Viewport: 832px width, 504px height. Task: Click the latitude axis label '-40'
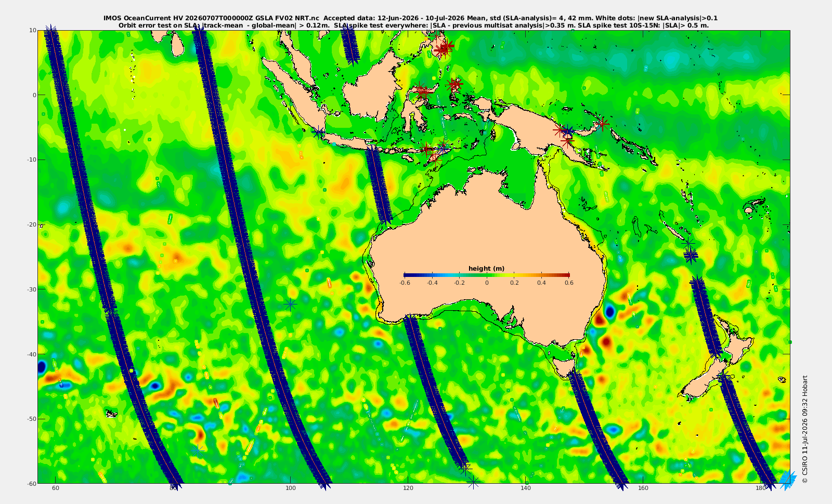32,354
